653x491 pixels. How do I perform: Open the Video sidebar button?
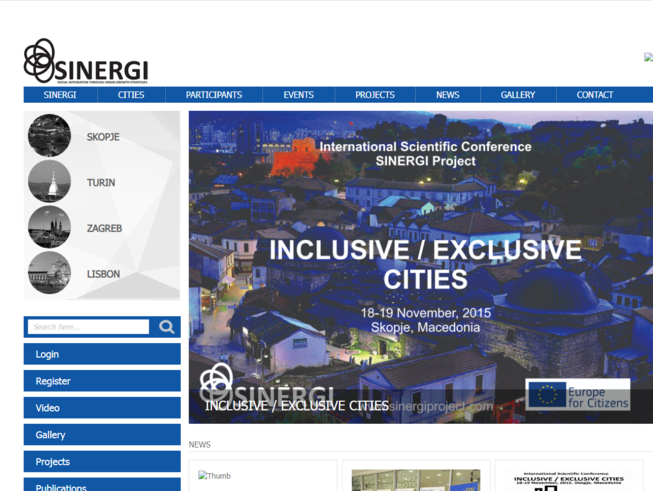point(102,408)
